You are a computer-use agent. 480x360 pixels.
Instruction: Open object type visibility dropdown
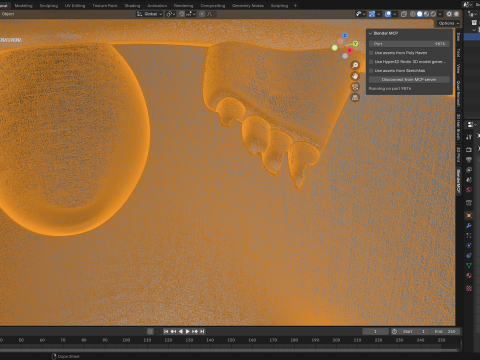[360, 14]
